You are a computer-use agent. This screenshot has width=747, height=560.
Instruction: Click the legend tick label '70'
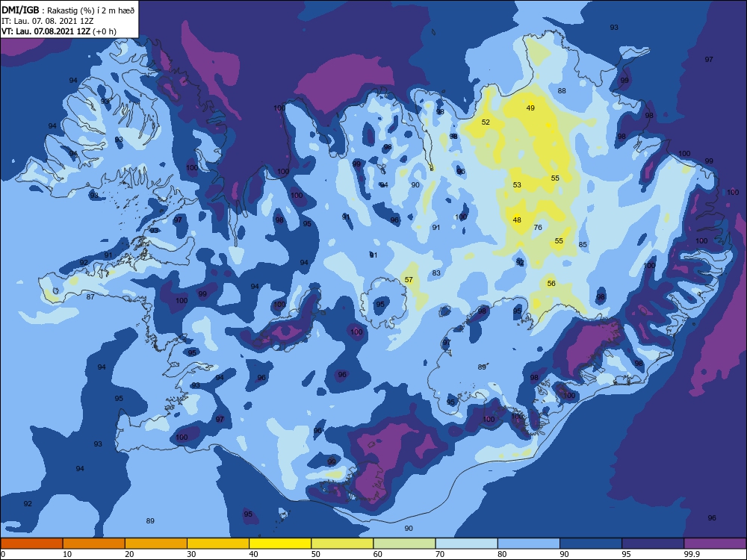coord(440,554)
